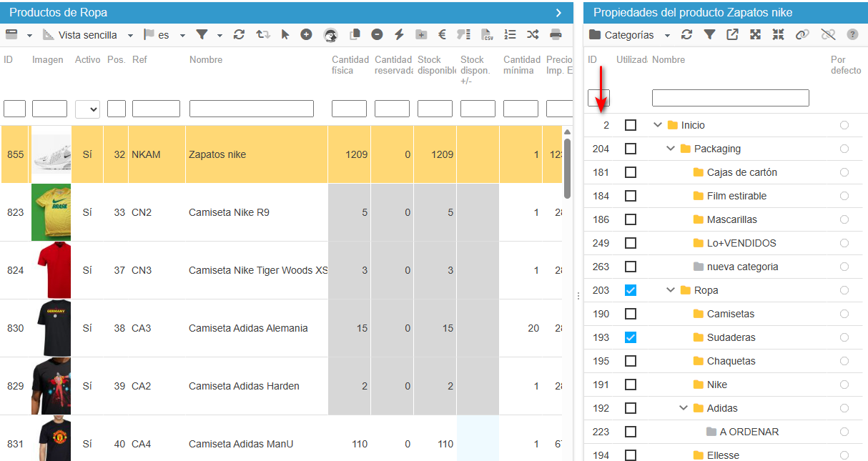
Task: Click the CSV export icon
Action: click(487, 34)
